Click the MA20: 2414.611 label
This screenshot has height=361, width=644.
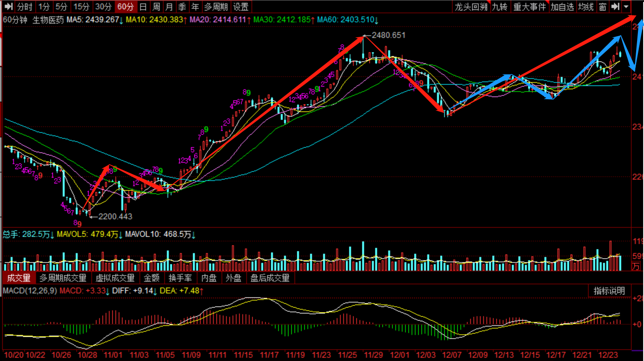coord(220,20)
